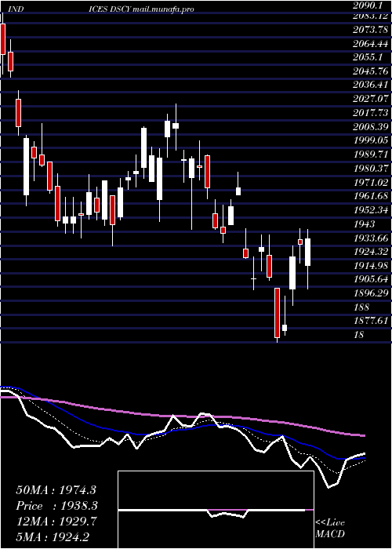Click the 2055.1 price axis label

368,57
